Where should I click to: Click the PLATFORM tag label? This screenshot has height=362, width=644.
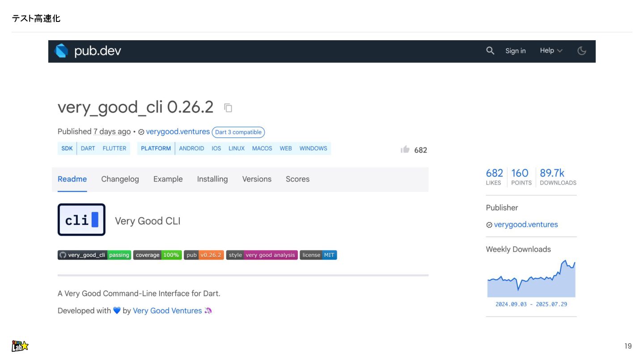point(156,148)
